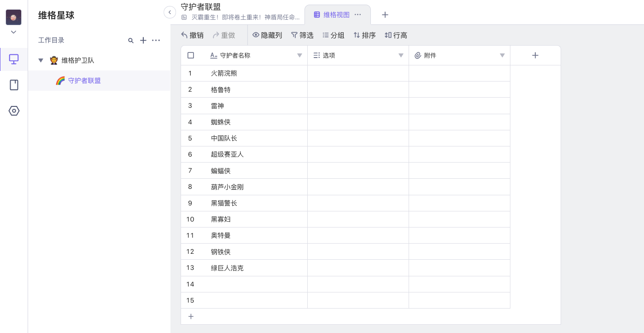Click the 选项 cell in 钢铁侠 row
This screenshot has height=333, width=644.
coord(358,252)
